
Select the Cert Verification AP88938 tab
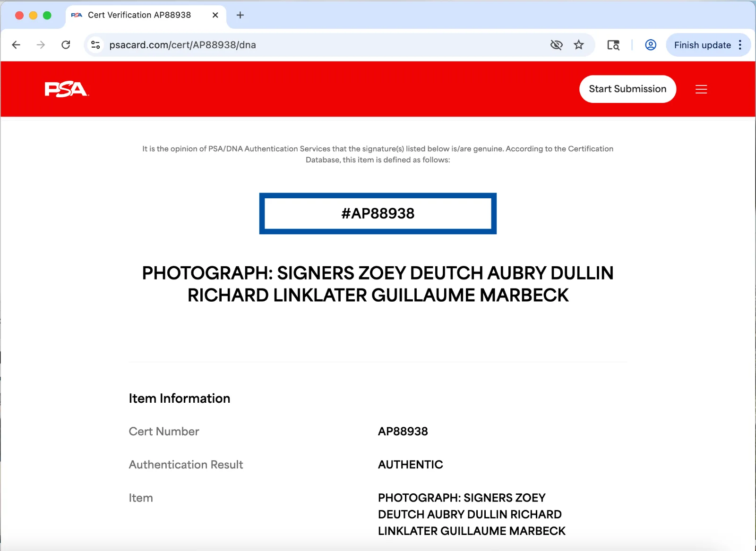pyautogui.click(x=145, y=15)
